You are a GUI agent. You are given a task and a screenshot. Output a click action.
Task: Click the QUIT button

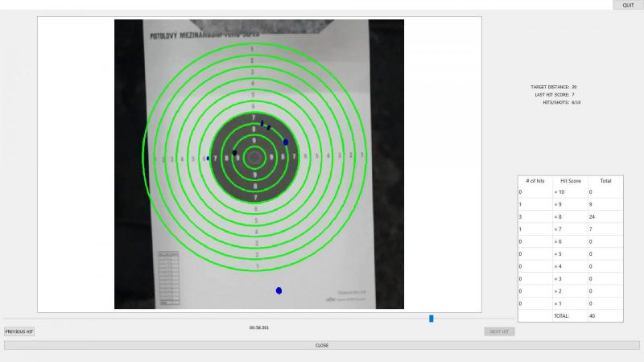[628, 5]
